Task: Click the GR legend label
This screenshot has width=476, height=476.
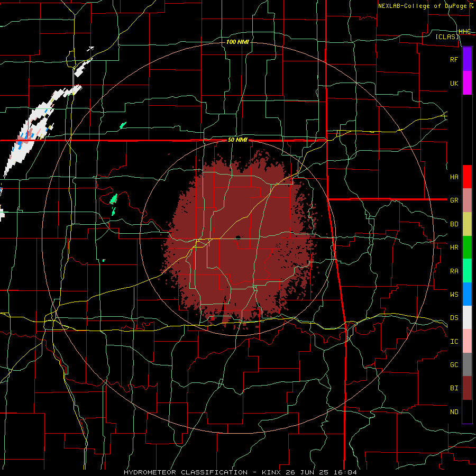Action: 454,200
